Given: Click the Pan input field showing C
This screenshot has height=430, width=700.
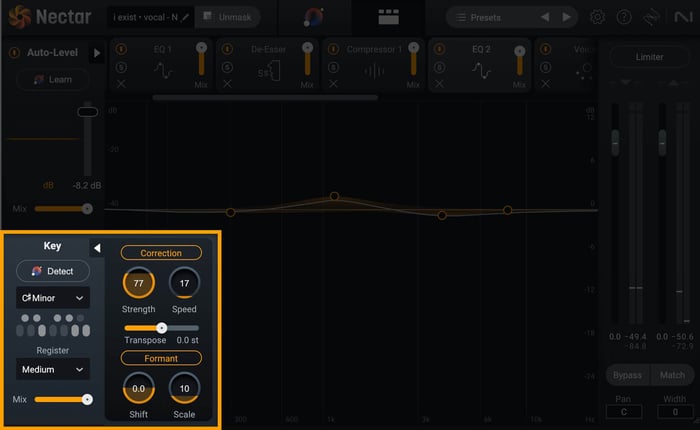Looking at the screenshot, I should (624, 412).
